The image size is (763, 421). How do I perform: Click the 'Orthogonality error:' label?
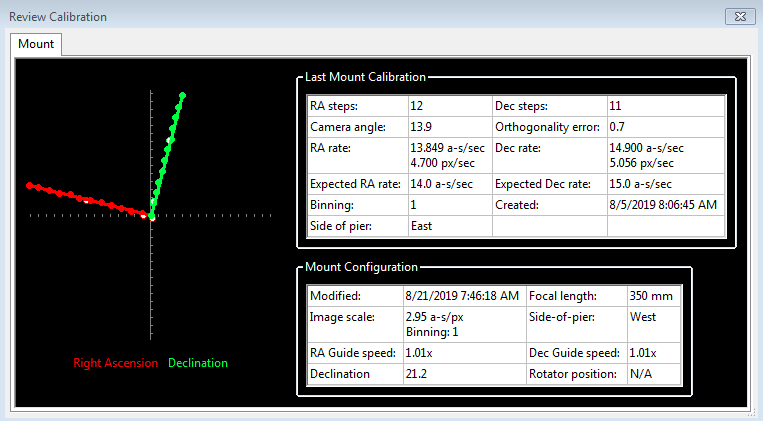tap(547, 127)
